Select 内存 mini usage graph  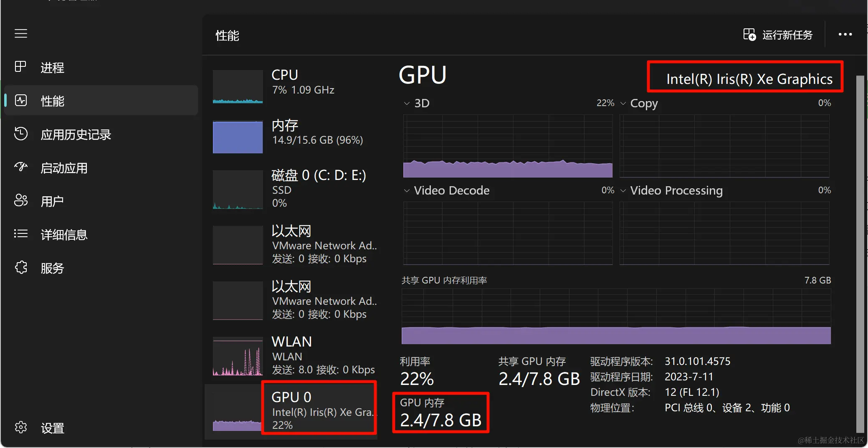(238, 137)
